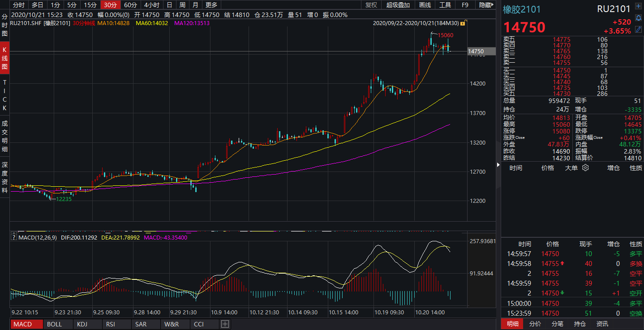Click 买五 price 14730
The height and width of the screenshot is (330, 644).
pos(562,93)
